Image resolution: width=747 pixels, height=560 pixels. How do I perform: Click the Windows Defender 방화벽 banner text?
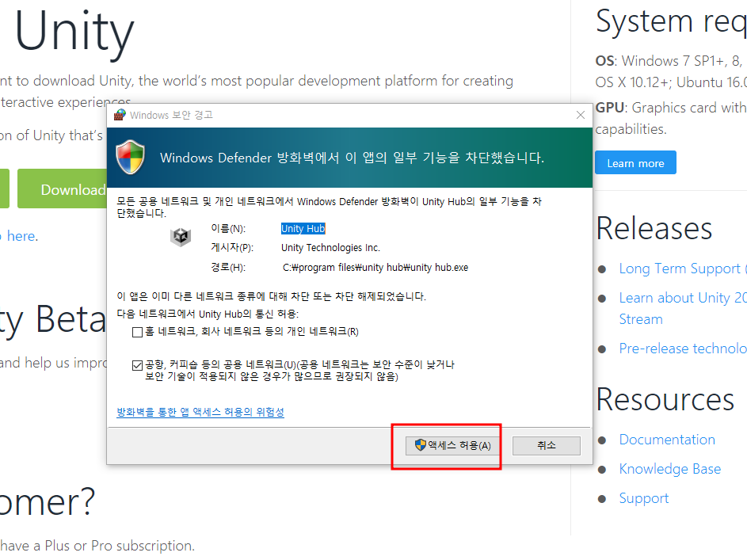click(352, 158)
